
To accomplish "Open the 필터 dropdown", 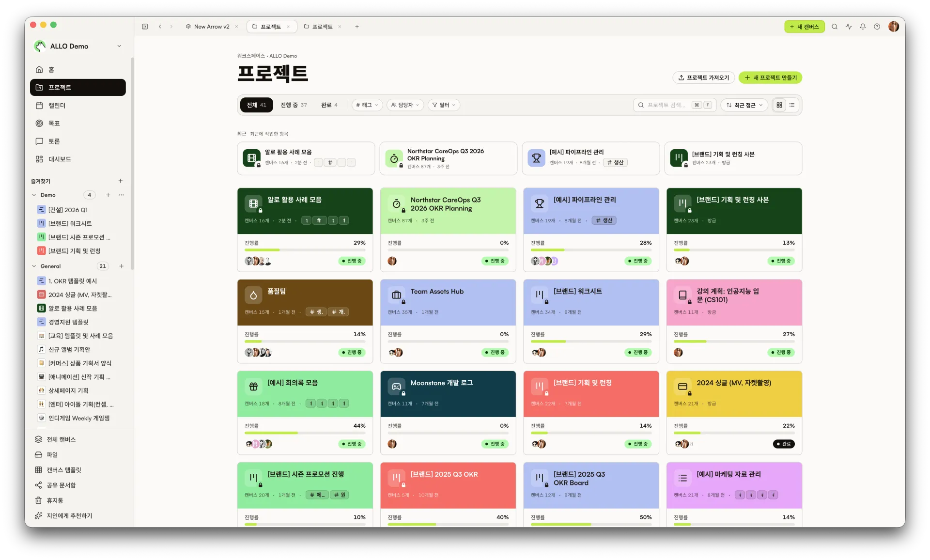I will point(444,105).
